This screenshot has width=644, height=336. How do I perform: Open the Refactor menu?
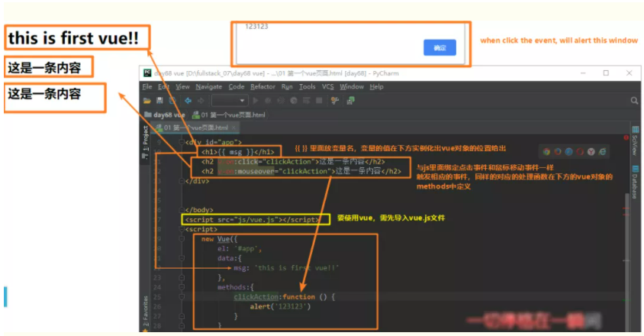262,87
